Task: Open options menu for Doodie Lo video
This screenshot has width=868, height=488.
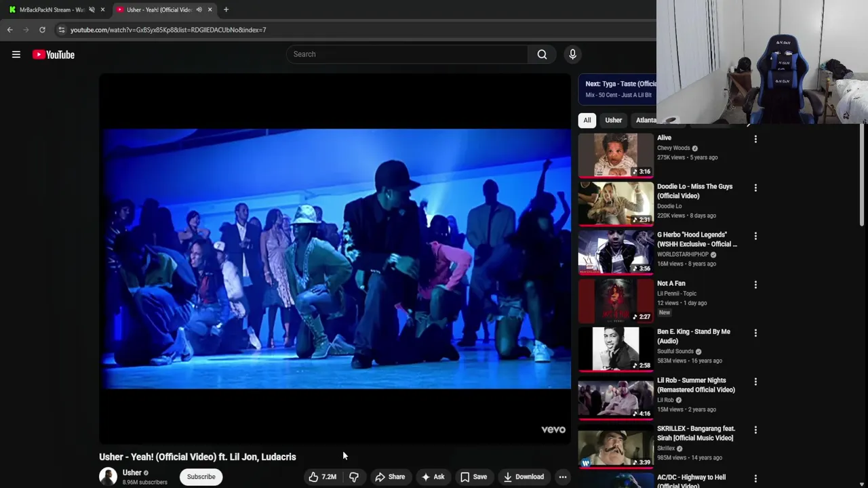Action: point(755,188)
